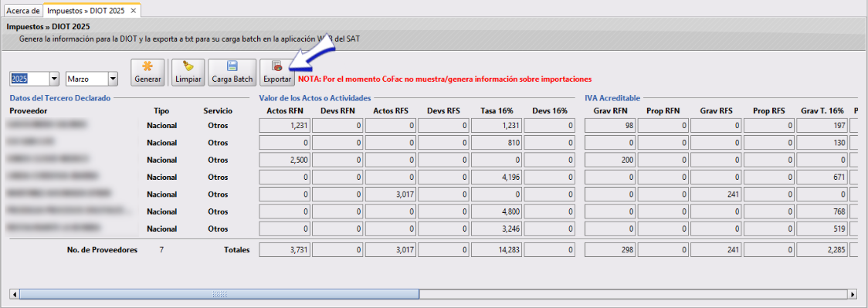The image size is (868, 308).
Task: Click the IVA Acreditable heading
Action: click(612, 98)
